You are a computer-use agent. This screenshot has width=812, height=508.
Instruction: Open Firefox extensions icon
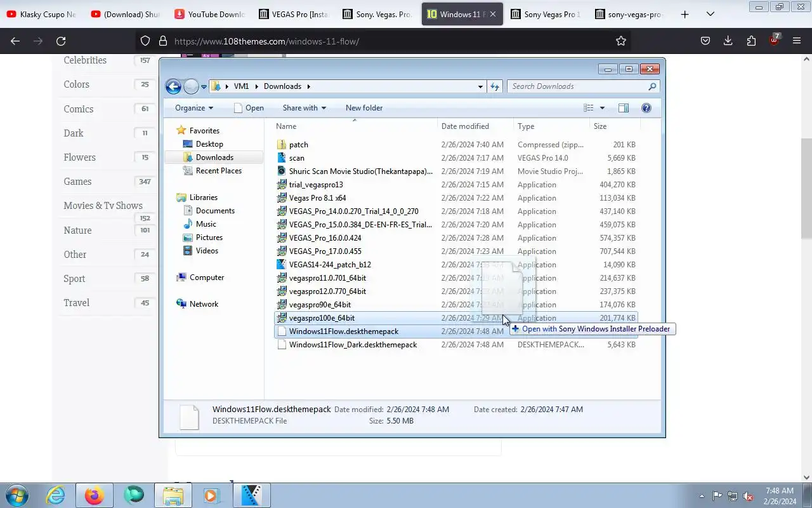click(x=751, y=41)
